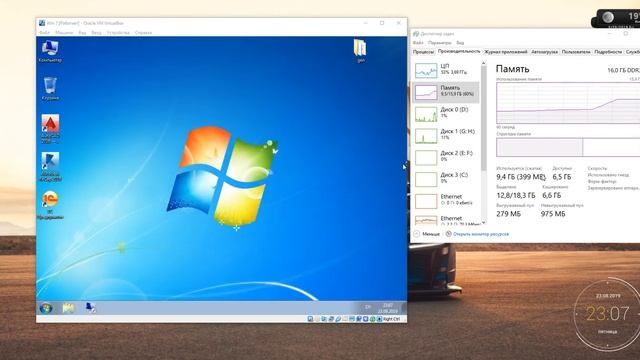
Task: Open the Корзина recycle bin icon
Action: pyautogui.click(x=50, y=88)
